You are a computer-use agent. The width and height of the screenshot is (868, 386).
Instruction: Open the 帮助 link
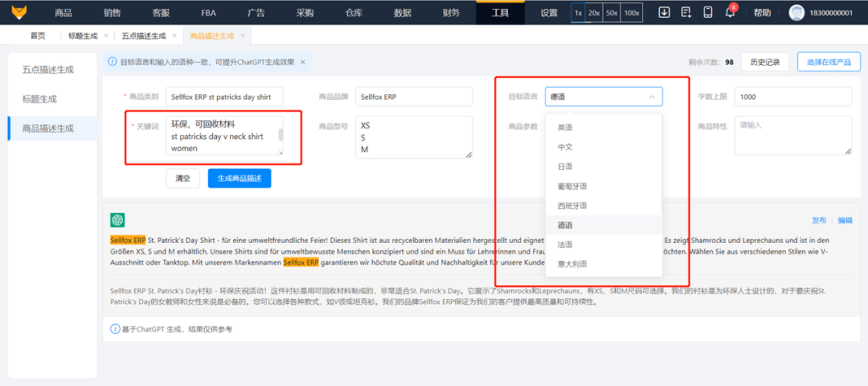tap(762, 13)
